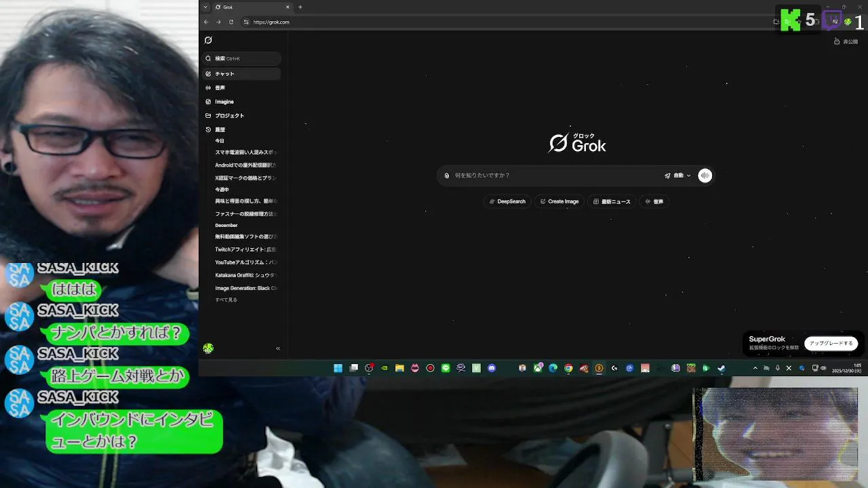Close the Grok browser tab
Screen dimensions: 868x488
[x=288, y=7]
